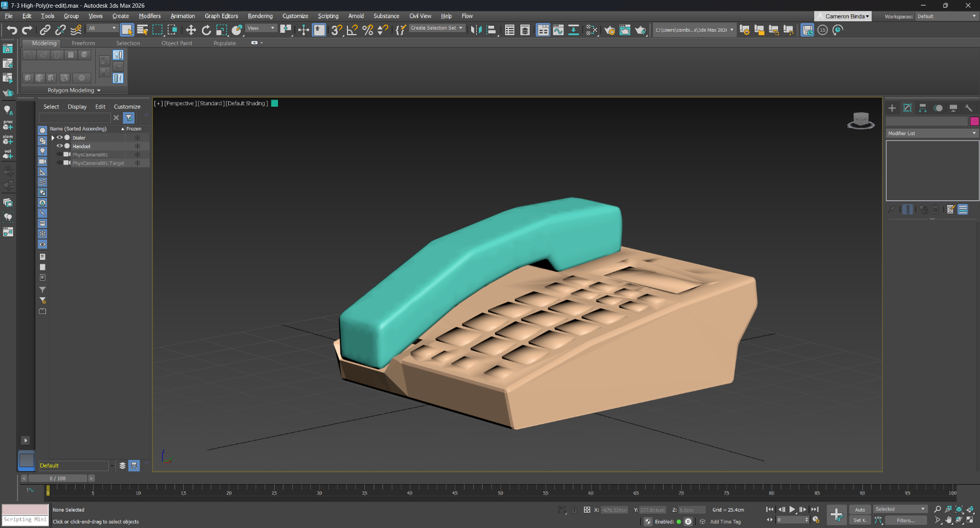Open the Create Selection Set dropdown
Viewport: 980px width, 528px height.
(436, 28)
